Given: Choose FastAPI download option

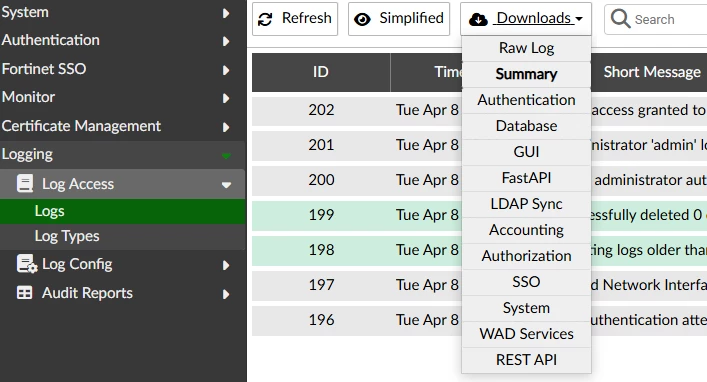Looking at the screenshot, I should 526,178.
